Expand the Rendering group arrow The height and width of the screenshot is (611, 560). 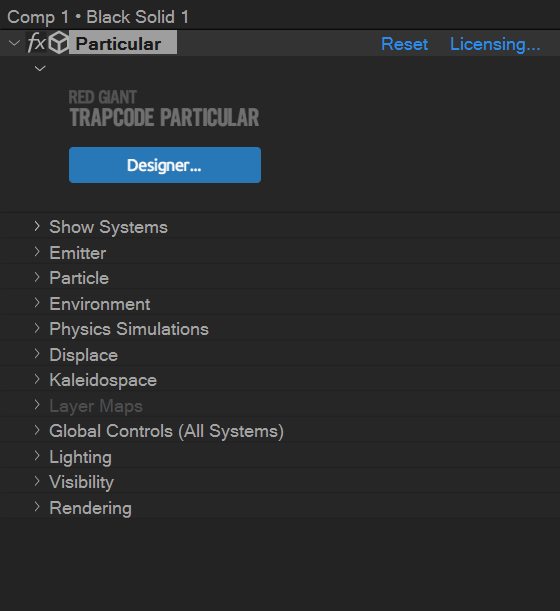click(x=37, y=507)
